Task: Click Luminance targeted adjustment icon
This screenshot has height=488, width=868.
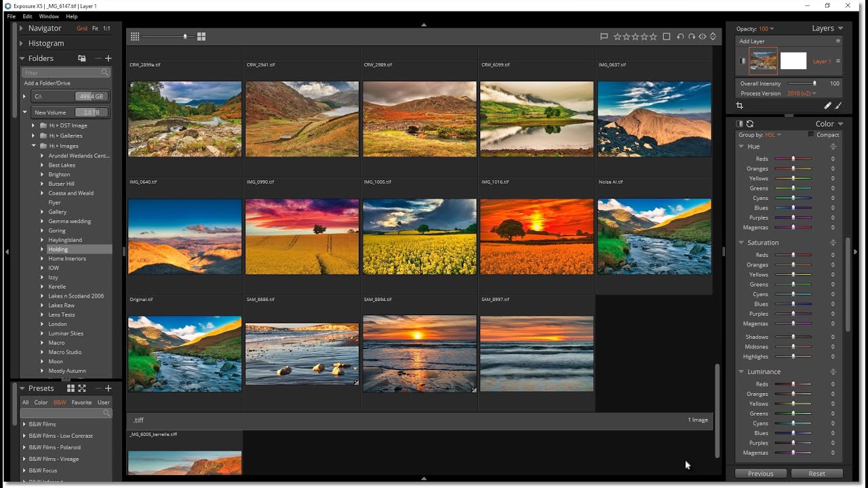Action: 833,372
